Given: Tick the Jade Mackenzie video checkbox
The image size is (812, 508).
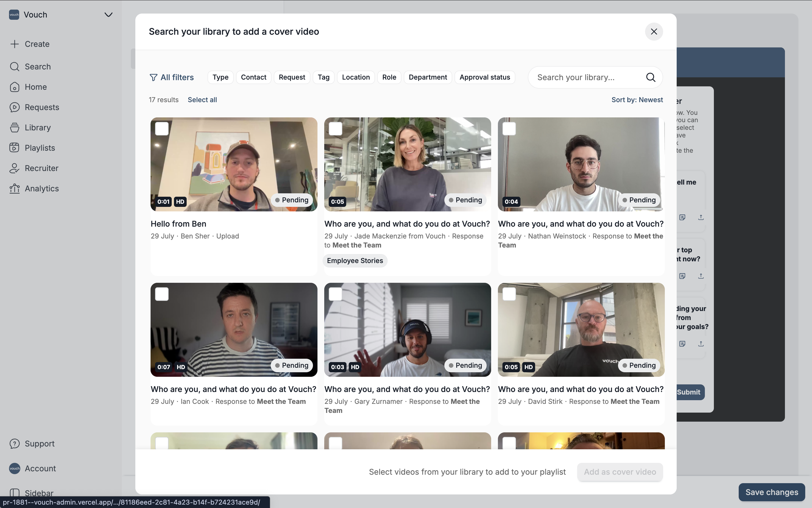Looking at the screenshot, I should point(336,129).
